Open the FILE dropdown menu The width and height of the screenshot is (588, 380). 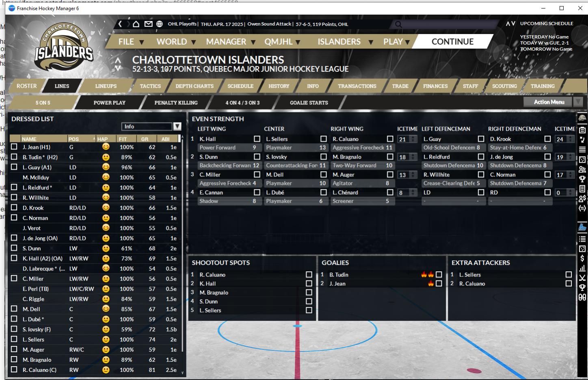[131, 42]
